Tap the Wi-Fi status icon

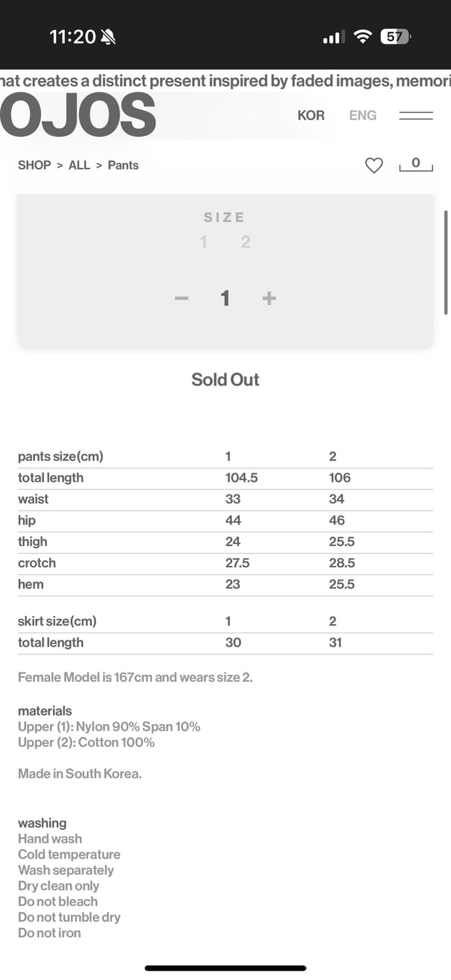click(362, 37)
